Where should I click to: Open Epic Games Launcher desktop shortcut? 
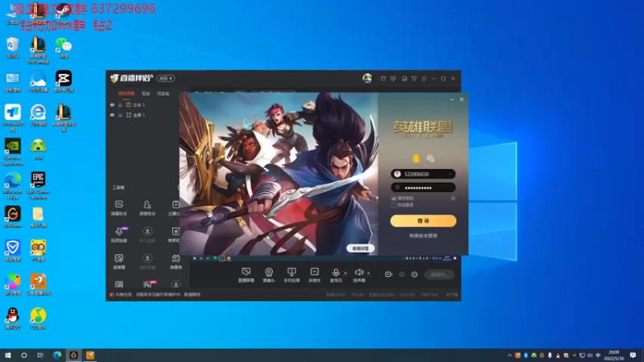tap(38, 186)
